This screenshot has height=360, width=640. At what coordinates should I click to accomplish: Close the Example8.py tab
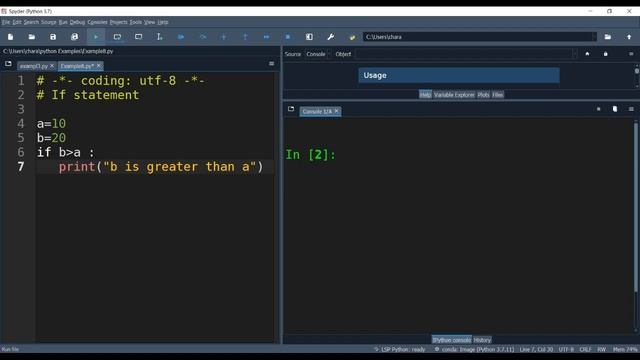[x=99, y=66]
